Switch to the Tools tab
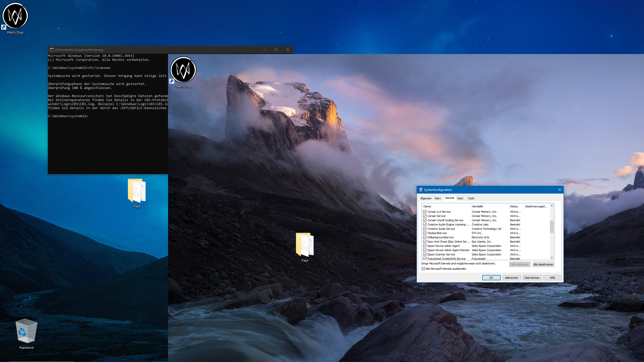This screenshot has height=362, width=644. (x=470, y=198)
